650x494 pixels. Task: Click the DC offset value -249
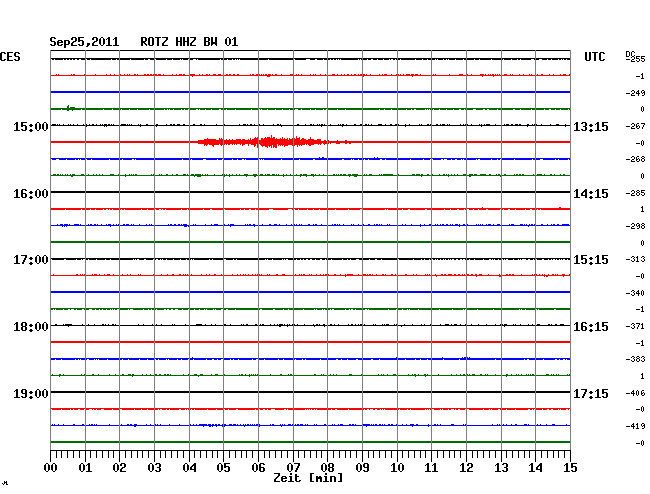[635, 93]
